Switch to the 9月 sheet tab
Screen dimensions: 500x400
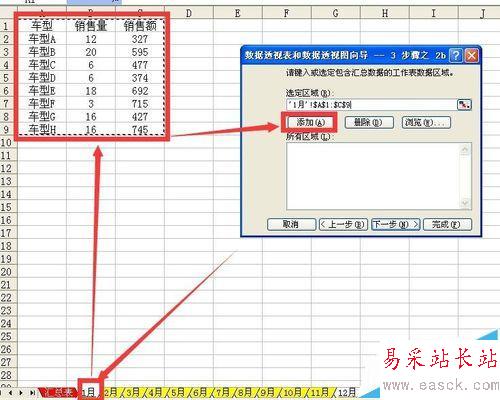tap(267, 392)
